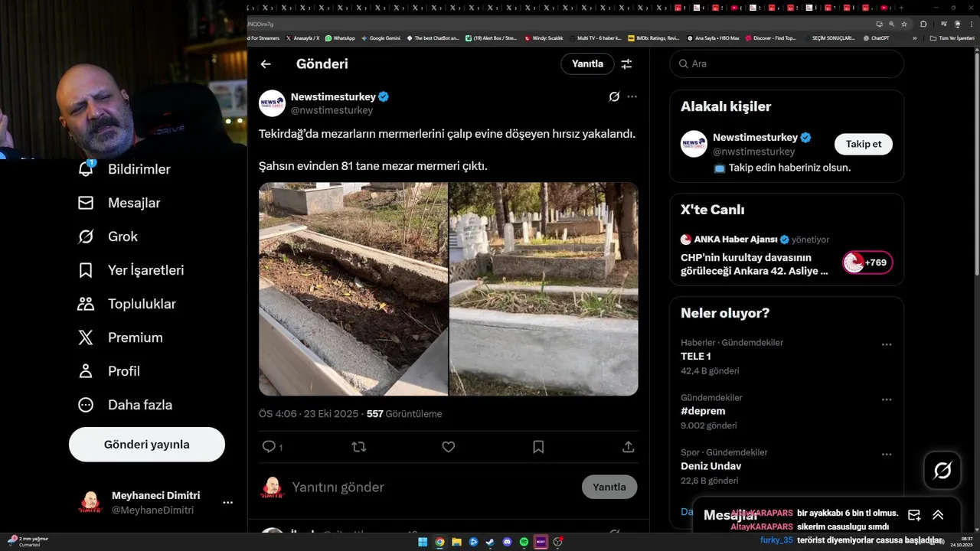
Task: Click the 557 Görüntüleme view count
Action: point(404,414)
